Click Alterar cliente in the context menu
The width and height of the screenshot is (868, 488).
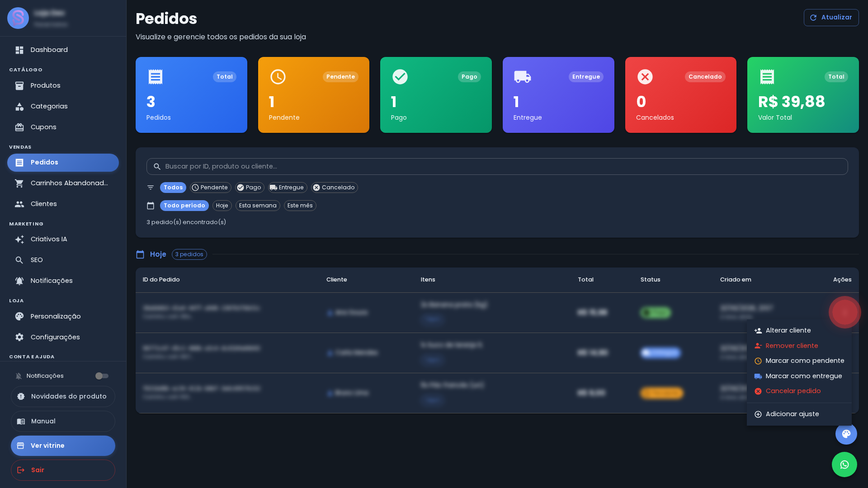pos(799,331)
